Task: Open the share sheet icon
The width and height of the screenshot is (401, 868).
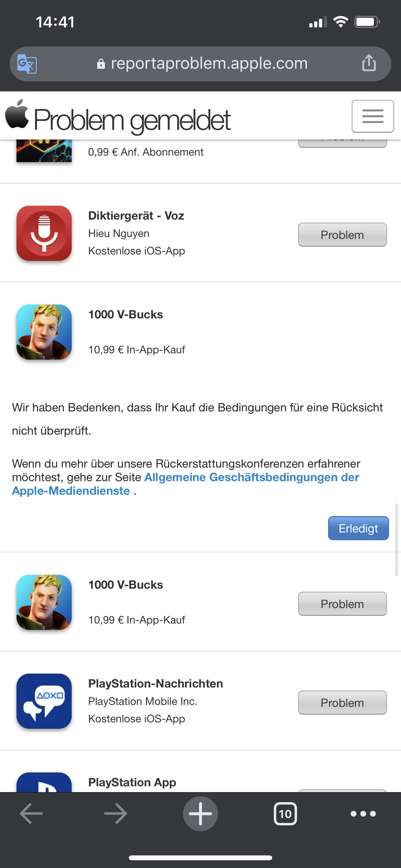Action: coord(369,63)
